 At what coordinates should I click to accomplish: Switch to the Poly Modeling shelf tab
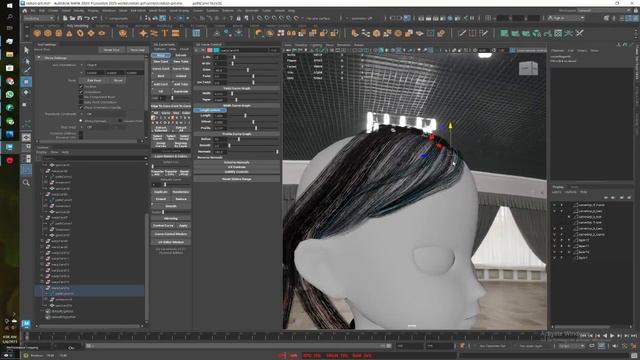pyautogui.click(x=78, y=26)
